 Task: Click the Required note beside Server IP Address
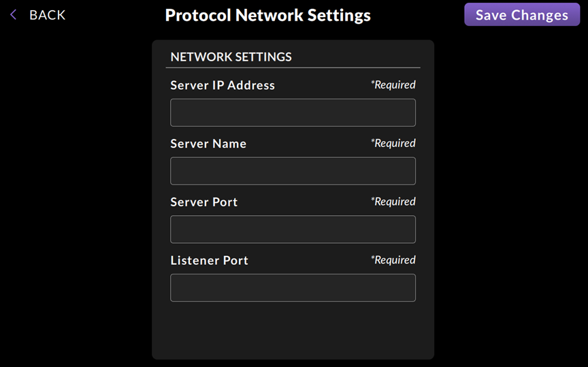[393, 85]
